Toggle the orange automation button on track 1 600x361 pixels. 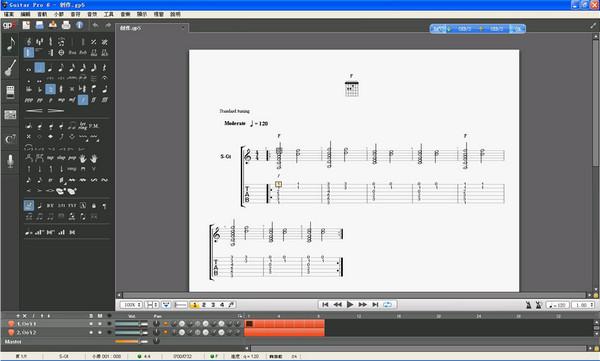(166, 324)
